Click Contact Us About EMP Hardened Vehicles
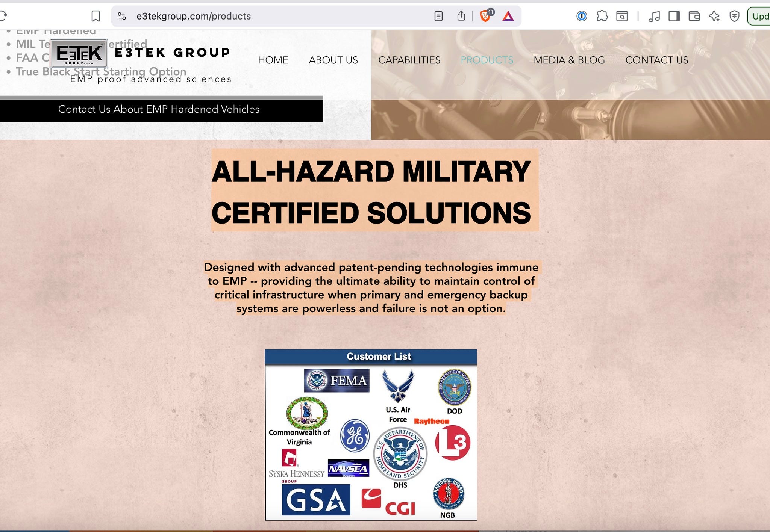770x532 pixels. pyautogui.click(x=159, y=109)
